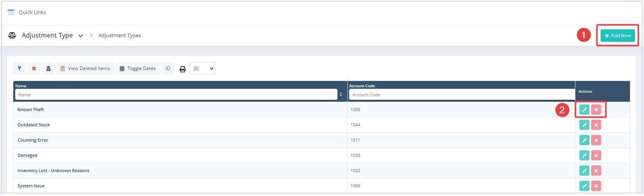
Task: Select Inventory Lost - Unknown Reasons cell
Action: (x=180, y=171)
